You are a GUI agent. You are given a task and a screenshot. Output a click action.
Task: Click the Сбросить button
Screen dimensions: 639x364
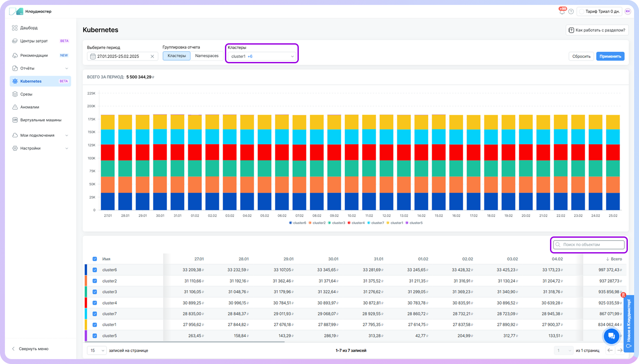pos(581,56)
